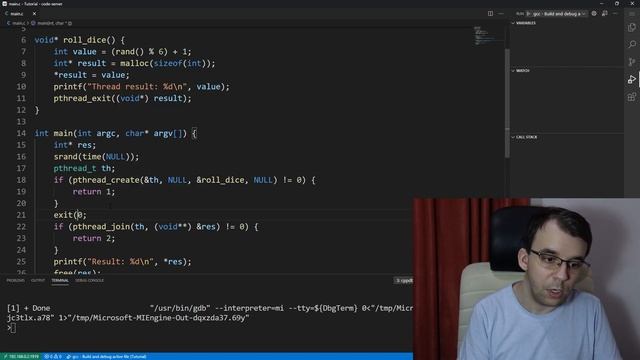The height and width of the screenshot is (360, 640).
Task: Open the Search view in activity bar
Action: click(632, 44)
